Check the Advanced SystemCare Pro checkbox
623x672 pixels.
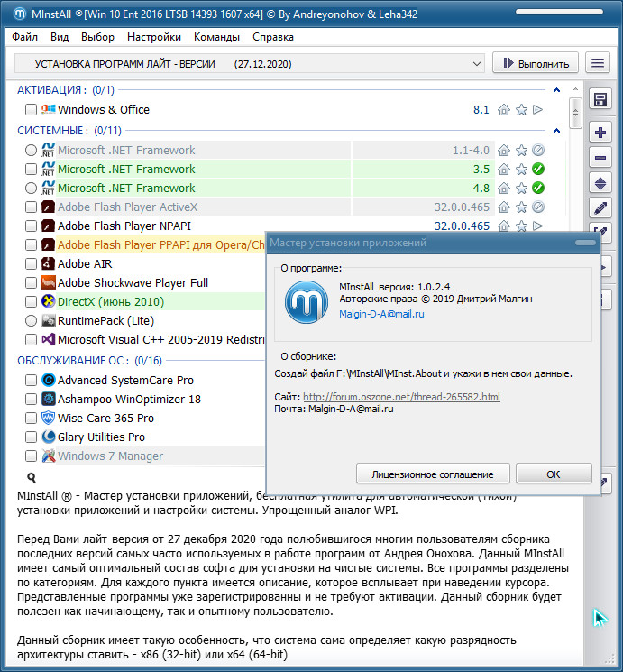pyautogui.click(x=31, y=380)
